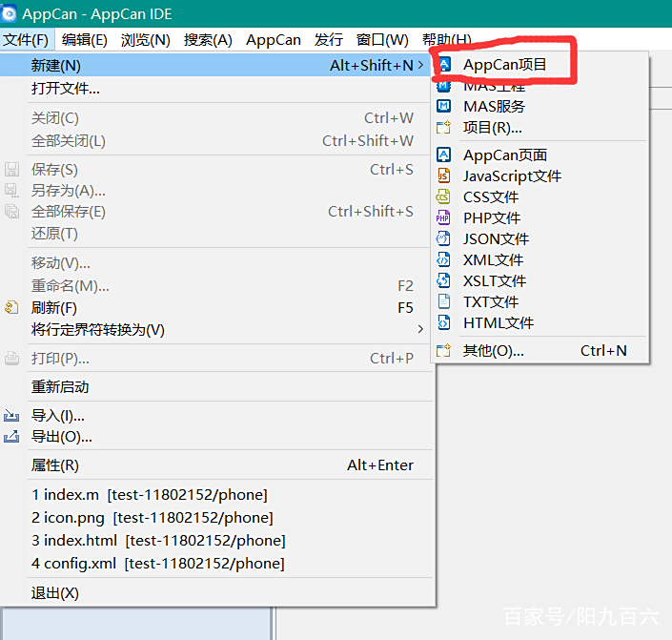Expand the 将行定界符转换为(V) submenu arrow
The width and height of the screenshot is (672, 640).
(x=420, y=329)
